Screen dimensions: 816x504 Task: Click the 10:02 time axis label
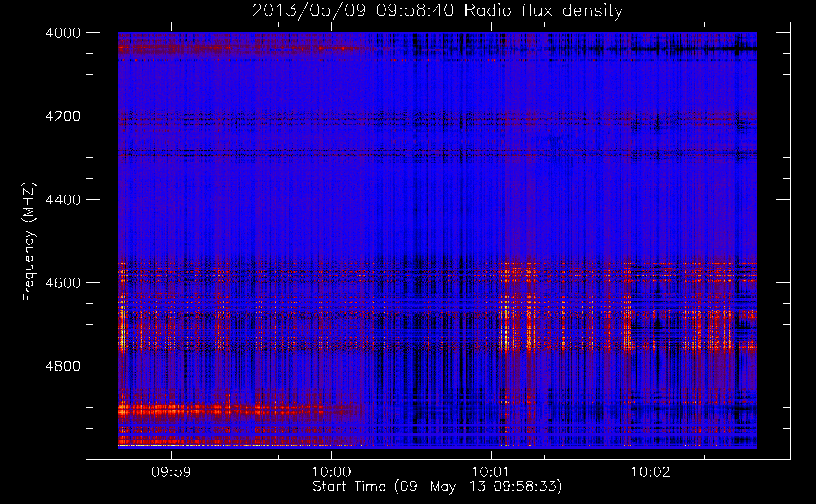tap(651, 472)
